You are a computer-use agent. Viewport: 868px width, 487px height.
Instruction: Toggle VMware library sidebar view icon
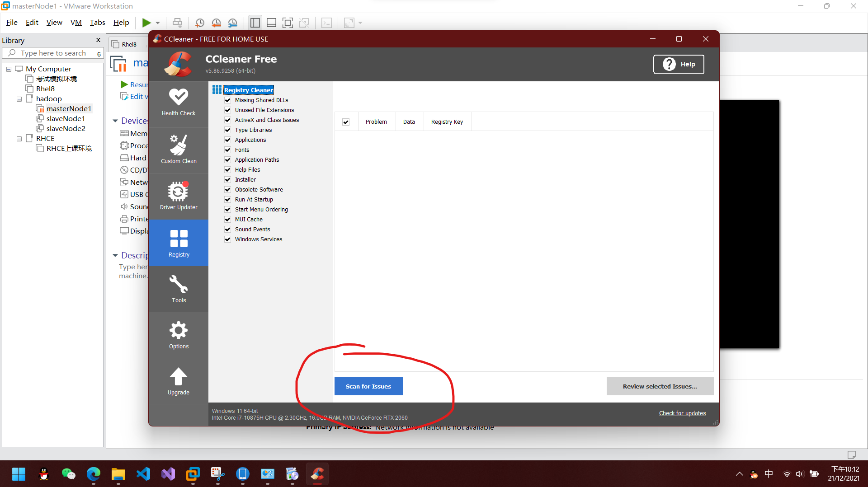coord(255,23)
